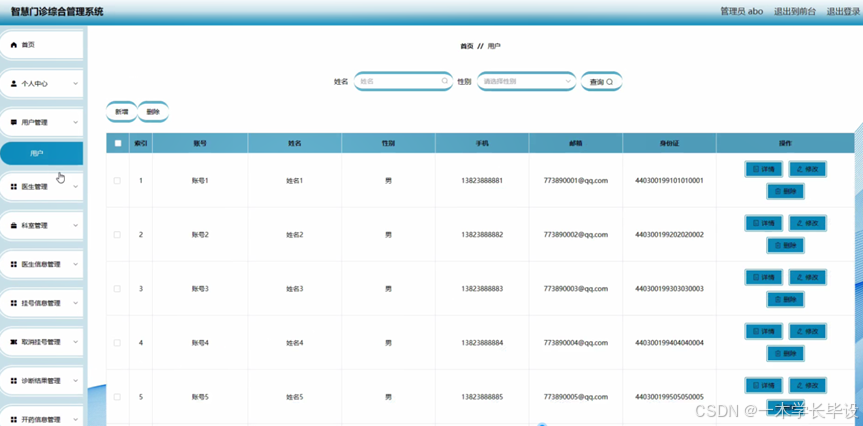Image resolution: width=863 pixels, height=426 pixels.
Task: Expand the 医生管理 menu chevron
Action: 75,187
